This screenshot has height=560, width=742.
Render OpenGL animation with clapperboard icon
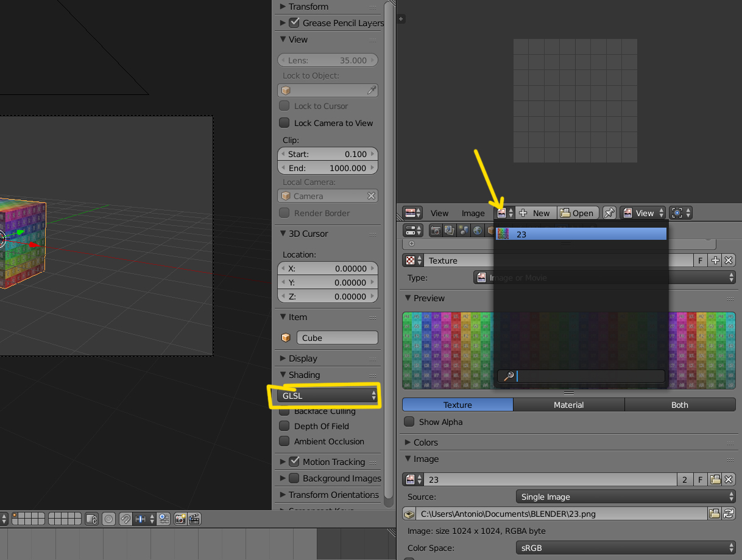pos(194,519)
